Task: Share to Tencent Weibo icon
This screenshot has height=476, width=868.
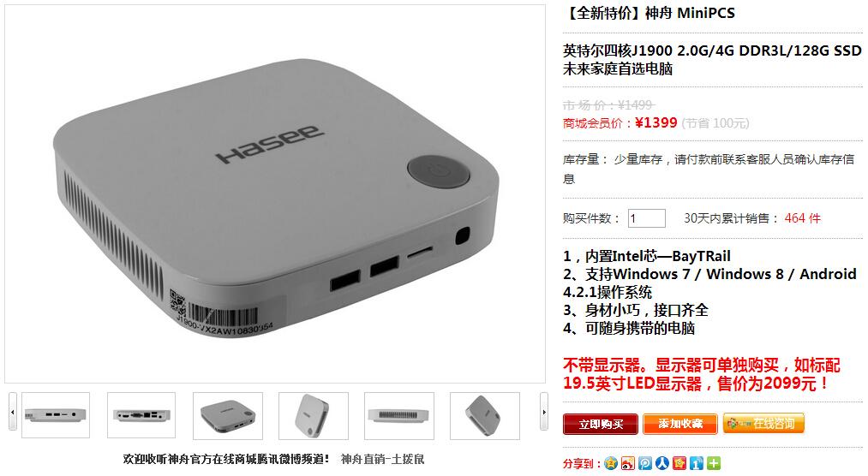Action: point(645,463)
